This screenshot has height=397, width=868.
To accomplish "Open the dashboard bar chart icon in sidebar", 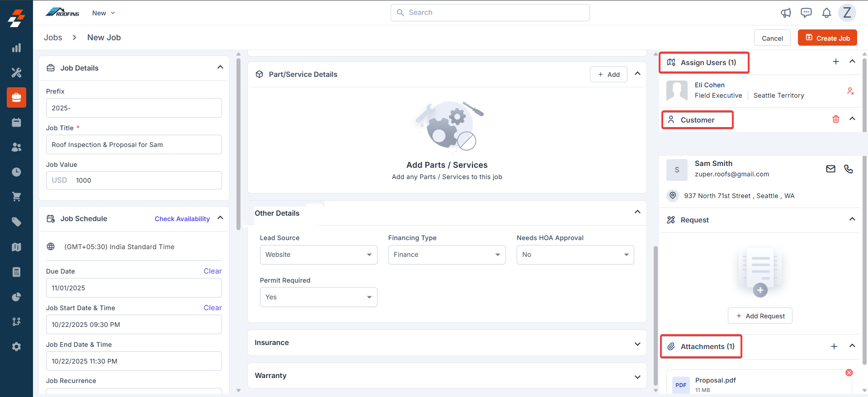I will click(16, 48).
